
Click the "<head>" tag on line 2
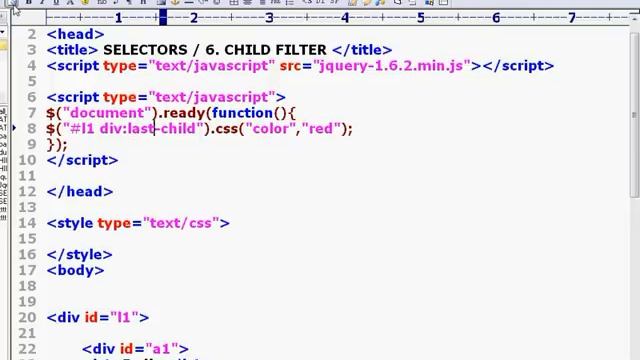pos(76,34)
